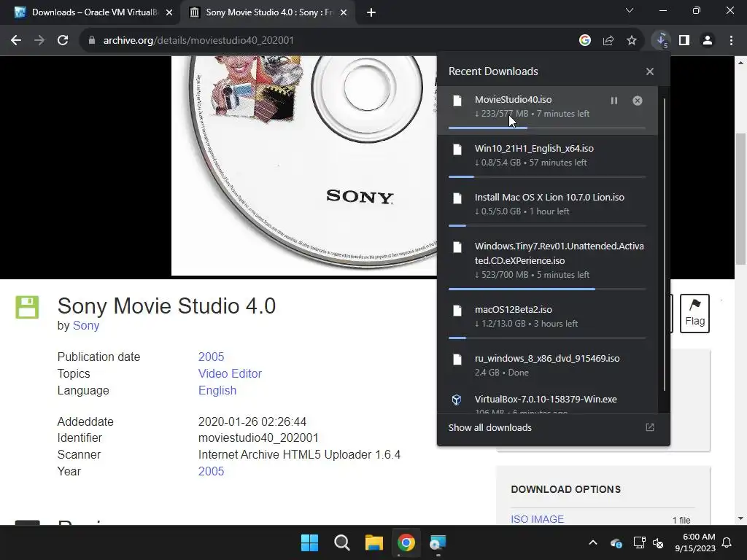Open the last taskbar app icon
The image size is (747, 560).
[x=438, y=542]
